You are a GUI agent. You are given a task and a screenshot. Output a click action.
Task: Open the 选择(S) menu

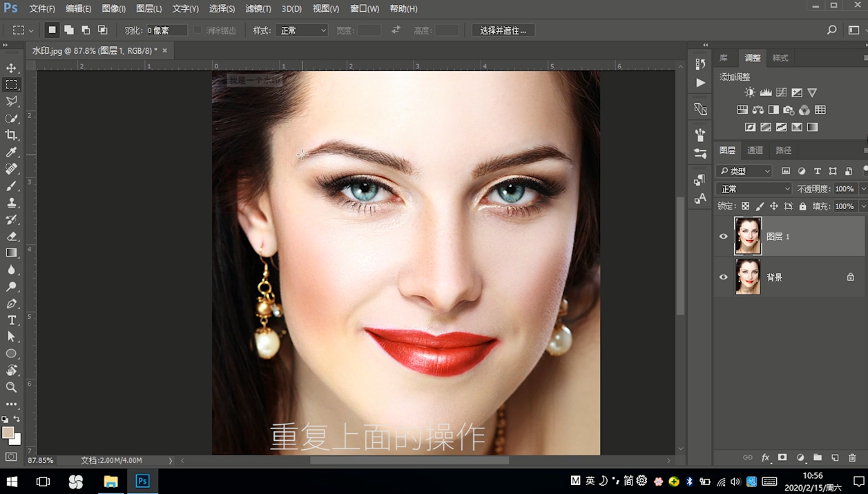click(x=222, y=9)
